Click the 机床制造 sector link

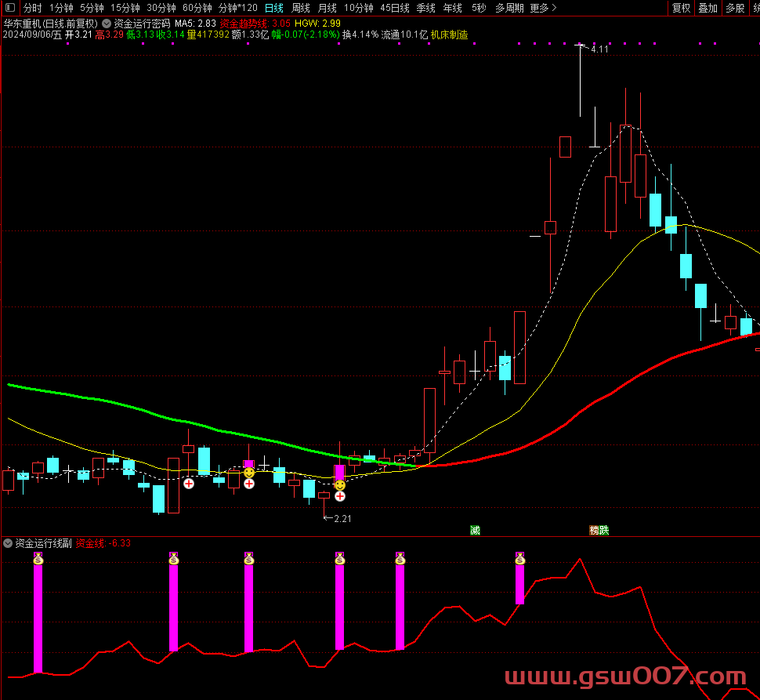[x=450, y=34]
